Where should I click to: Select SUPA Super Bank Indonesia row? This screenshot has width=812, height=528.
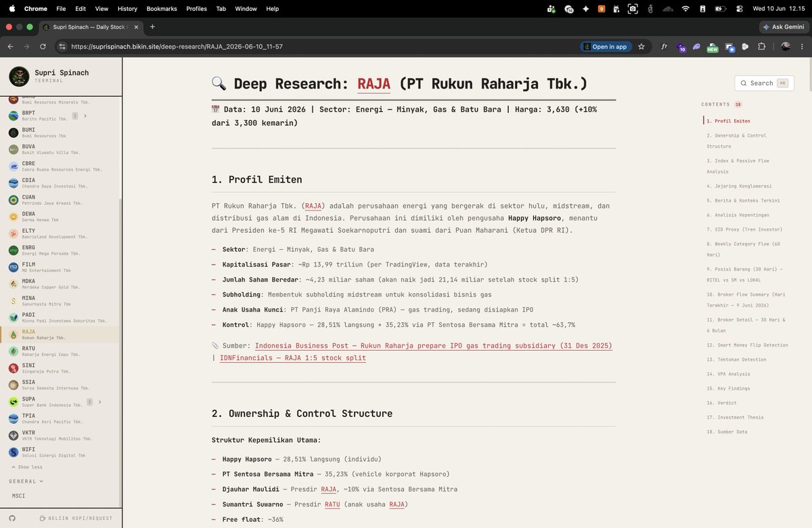[x=60, y=402]
